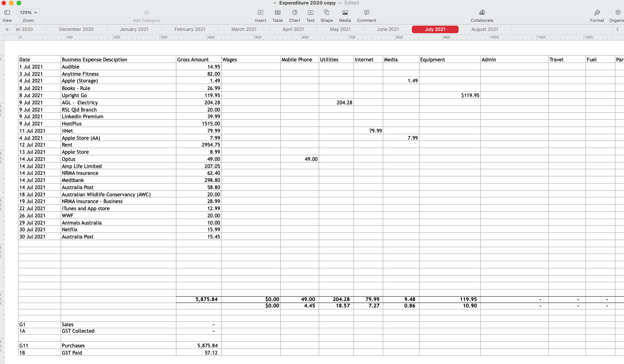Select the Utilities column header

(x=336, y=60)
